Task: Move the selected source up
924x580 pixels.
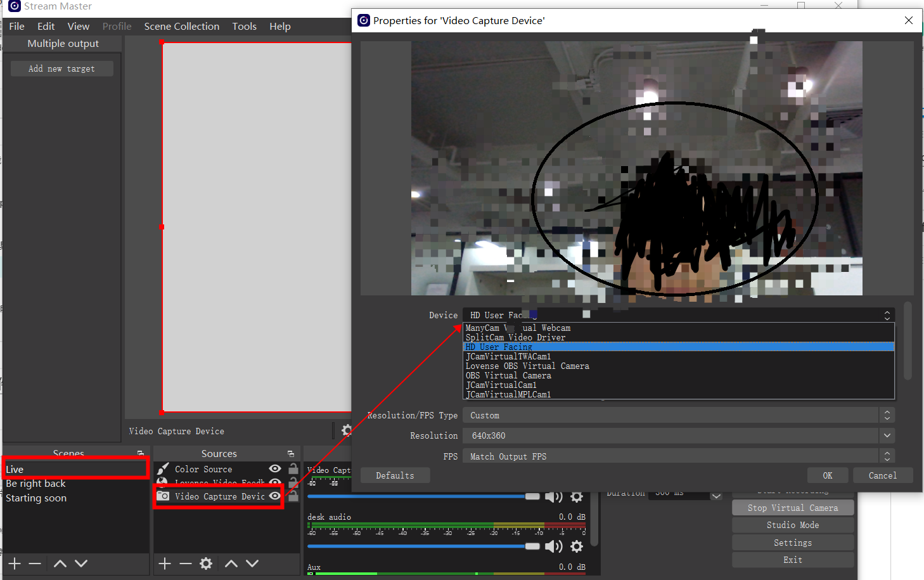Action: point(231,564)
